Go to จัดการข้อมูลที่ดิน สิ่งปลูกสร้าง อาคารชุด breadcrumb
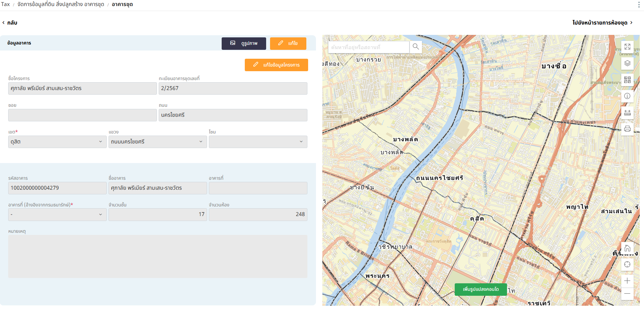 point(61,4)
